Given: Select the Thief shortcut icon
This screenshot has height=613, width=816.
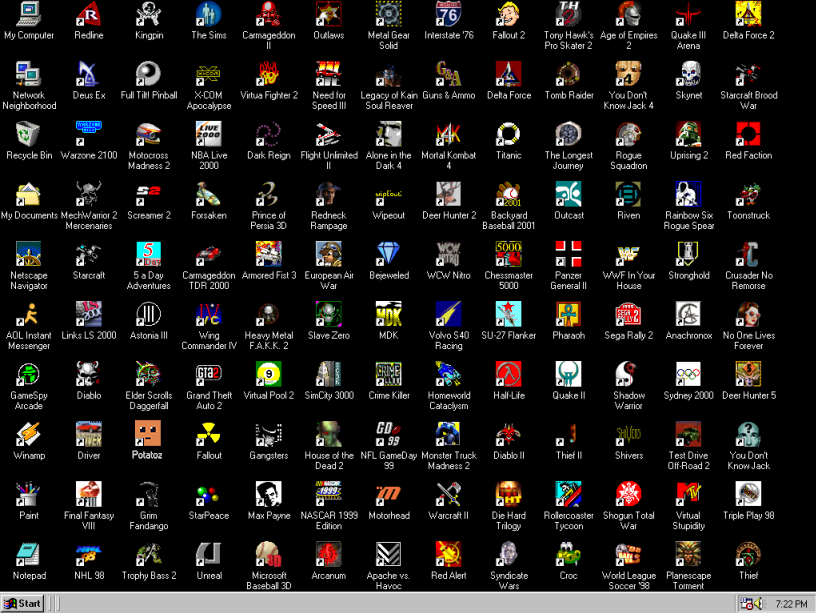Looking at the screenshot, I should (748, 555).
